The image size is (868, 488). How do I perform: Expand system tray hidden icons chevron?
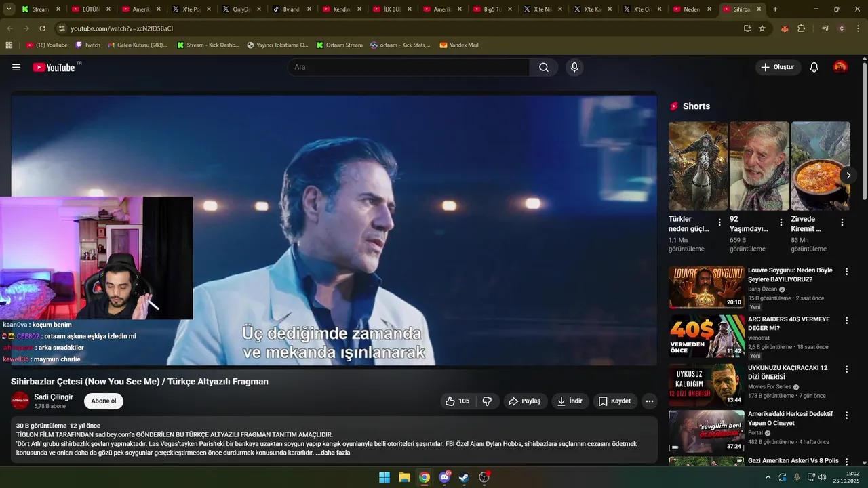[768, 477]
